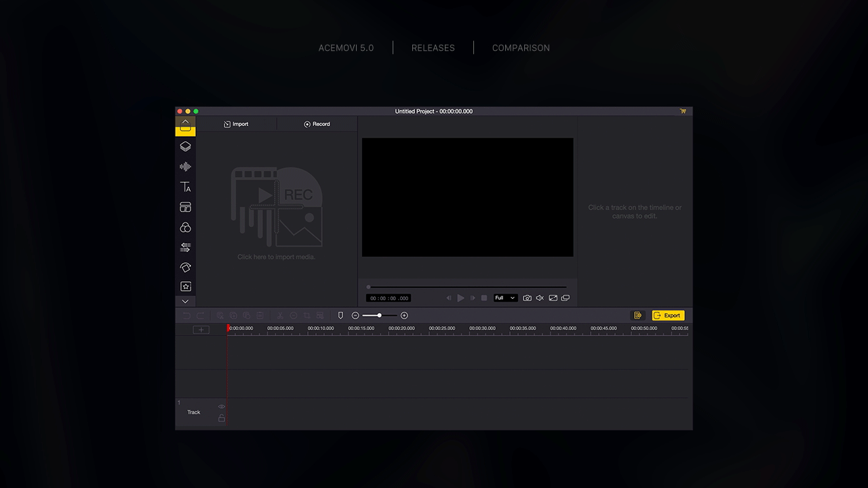This screenshot has width=868, height=488.
Task: Click the preview playback progress bar
Action: [467, 287]
